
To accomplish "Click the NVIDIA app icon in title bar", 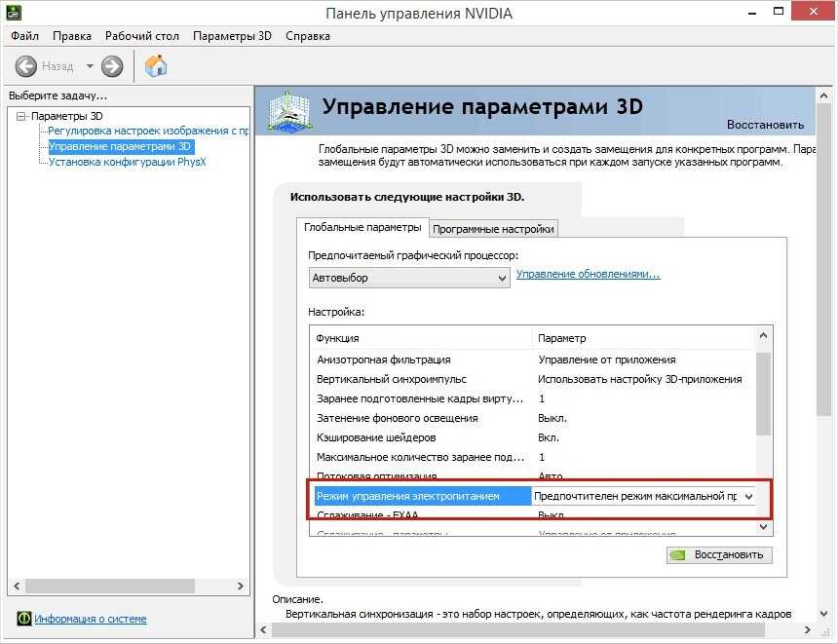I will click(13, 12).
